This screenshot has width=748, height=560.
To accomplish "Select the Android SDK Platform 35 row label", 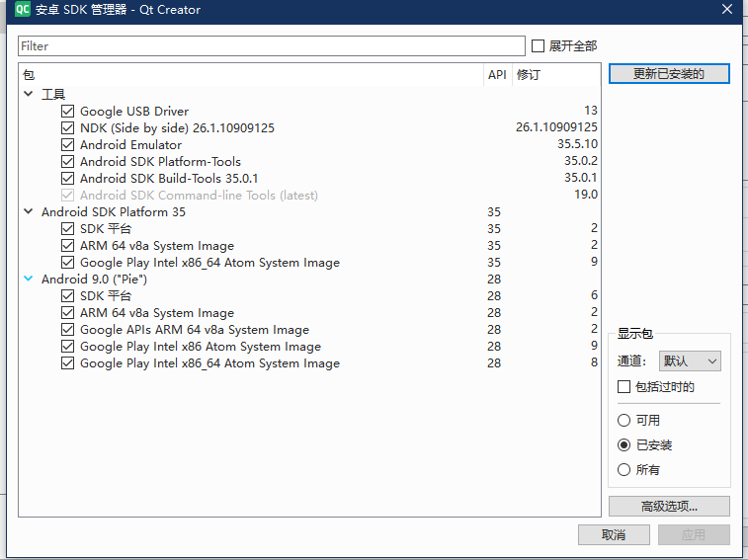I will coord(114,211).
